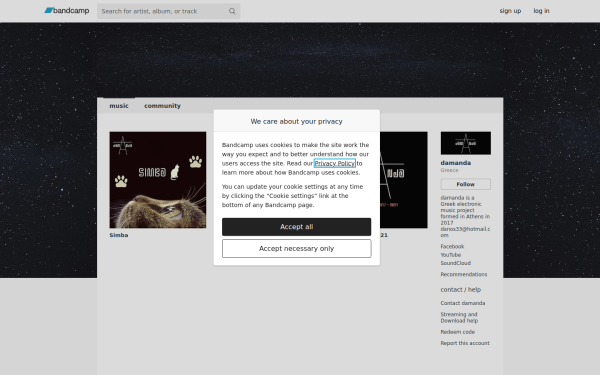Image resolution: width=600 pixels, height=375 pixels.
Task: Open the Recommendations link
Action: tap(464, 274)
